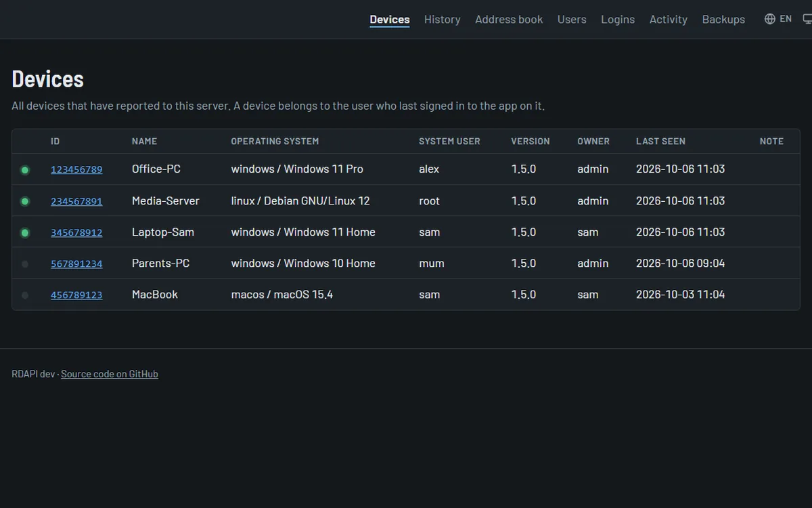The image size is (812, 508).
Task: Click system user 'mum'
Action: click(432, 263)
